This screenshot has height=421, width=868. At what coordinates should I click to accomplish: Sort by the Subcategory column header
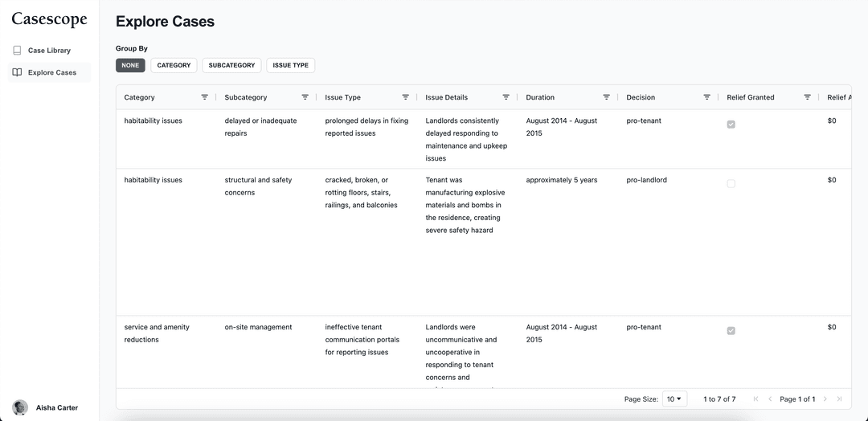246,97
